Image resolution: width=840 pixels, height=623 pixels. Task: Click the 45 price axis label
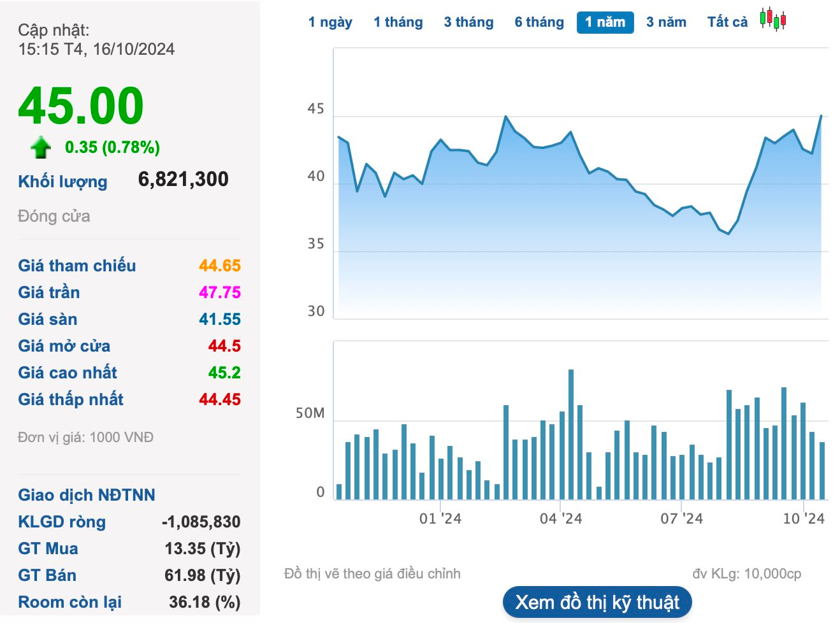tap(315, 109)
